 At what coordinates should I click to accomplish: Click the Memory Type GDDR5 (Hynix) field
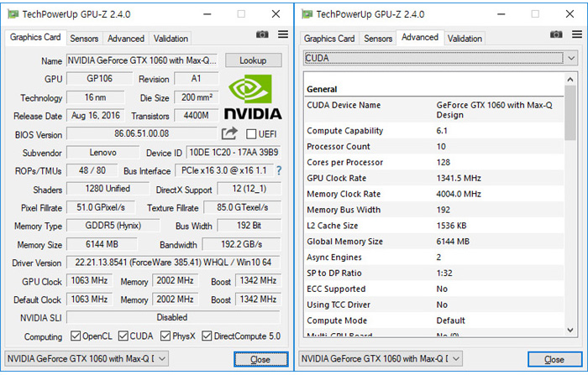(x=113, y=226)
